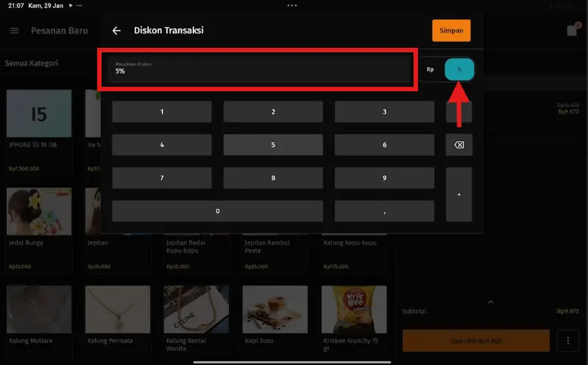
Task: Click Kalung Kupu-kupu product name
Action: click(x=350, y=243)
